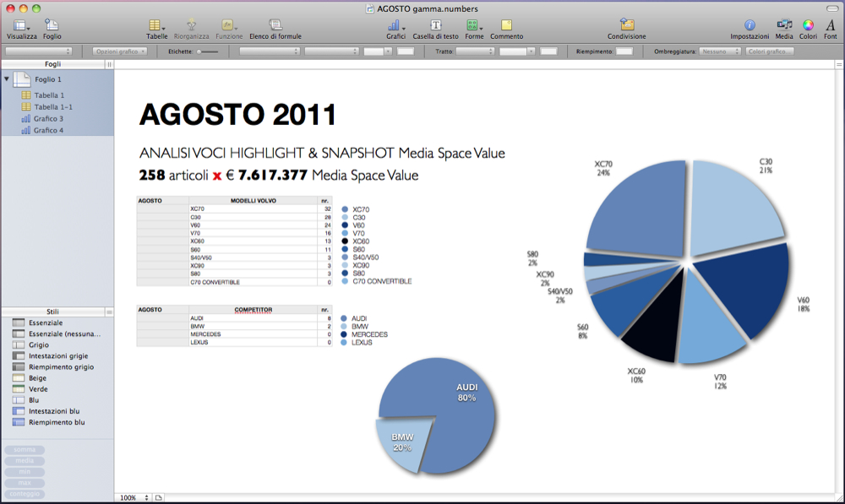Open Elenco di formule list
845x504 pixels.
[275, 25]
